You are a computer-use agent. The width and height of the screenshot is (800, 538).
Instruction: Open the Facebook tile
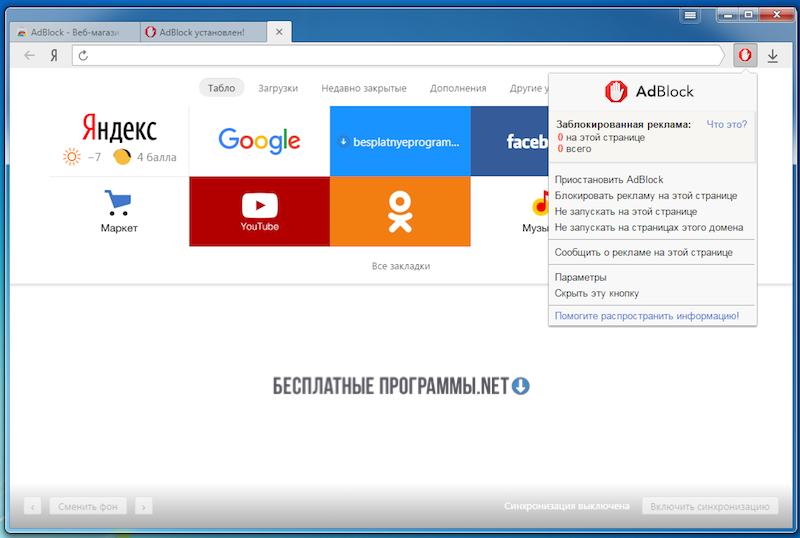(x=509, y=141)
